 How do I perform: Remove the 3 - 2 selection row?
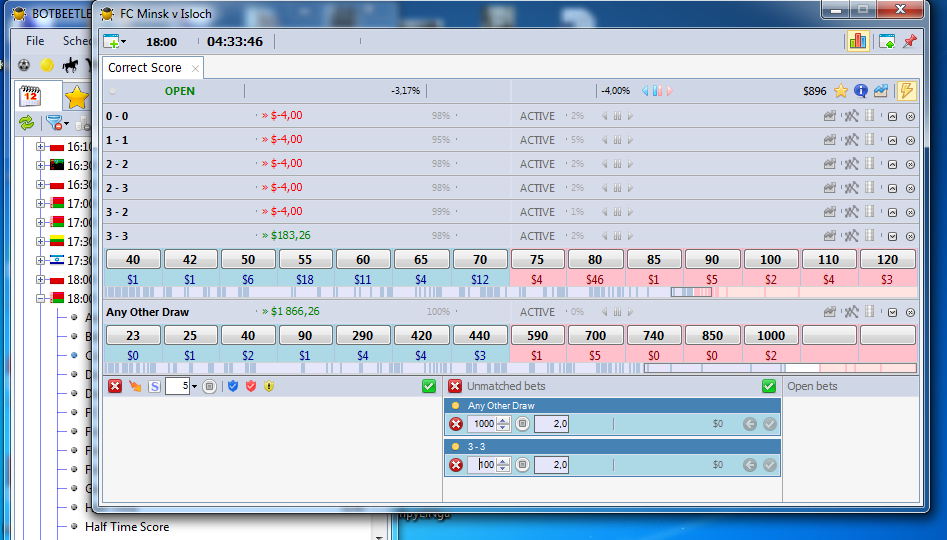point(910,213)
